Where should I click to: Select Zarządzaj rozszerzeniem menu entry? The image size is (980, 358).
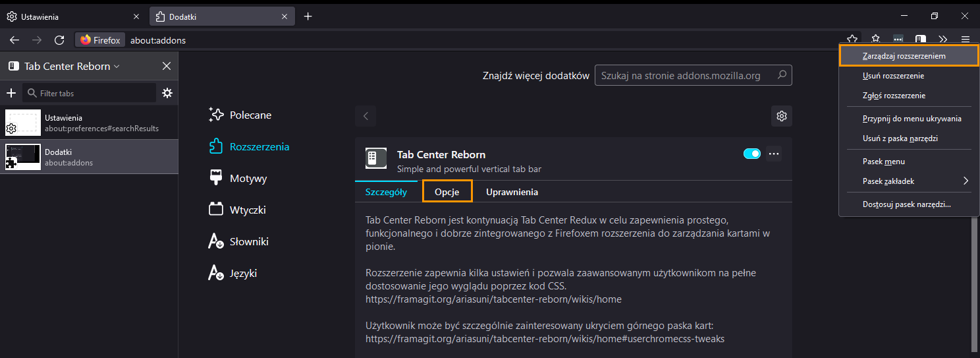click(x=909, y=56)
